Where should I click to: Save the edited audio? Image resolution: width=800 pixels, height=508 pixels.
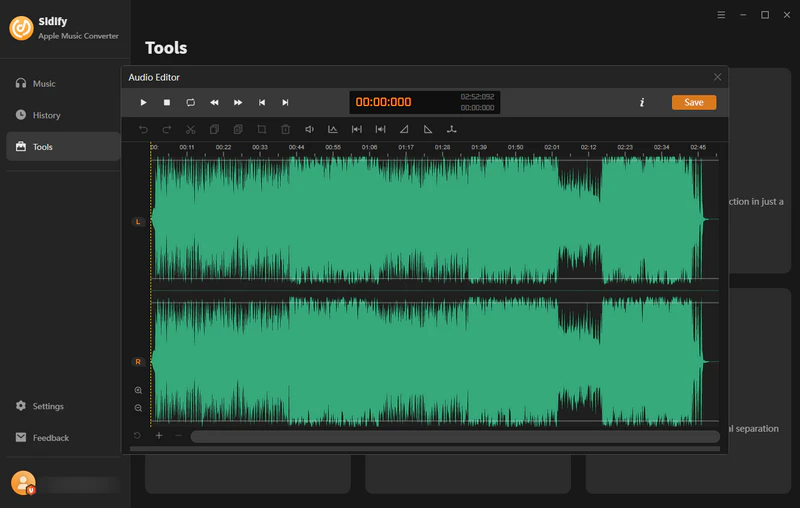[x=694, y=103]
